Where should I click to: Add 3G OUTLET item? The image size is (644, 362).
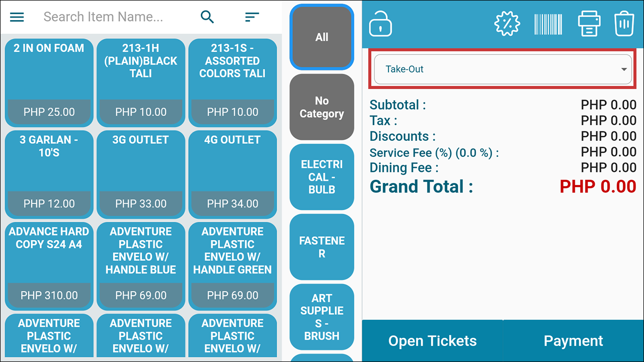pos(141,174)
